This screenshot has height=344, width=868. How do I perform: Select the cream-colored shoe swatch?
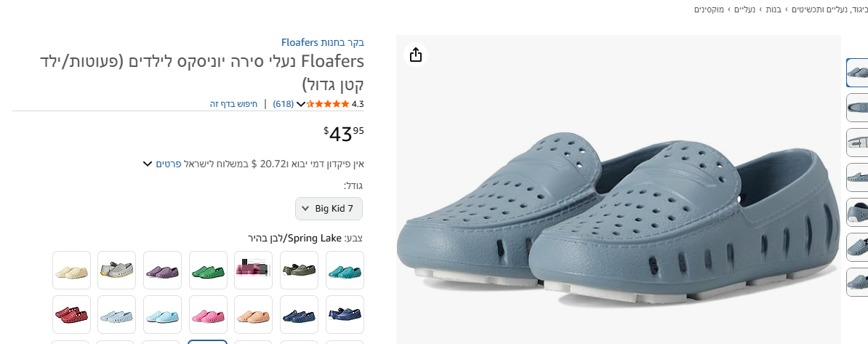(72, 271)
